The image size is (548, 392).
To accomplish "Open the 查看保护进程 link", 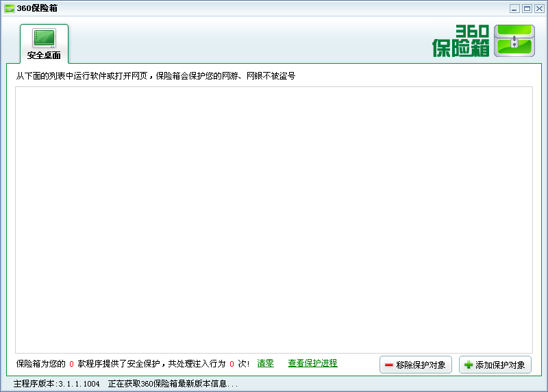I will coord(312,363).
